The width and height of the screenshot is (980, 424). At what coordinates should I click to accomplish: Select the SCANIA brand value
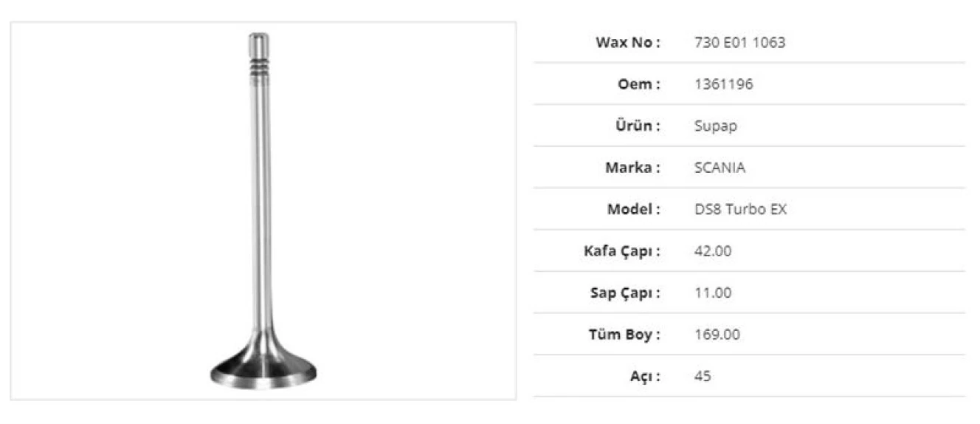tap(720, 168)
